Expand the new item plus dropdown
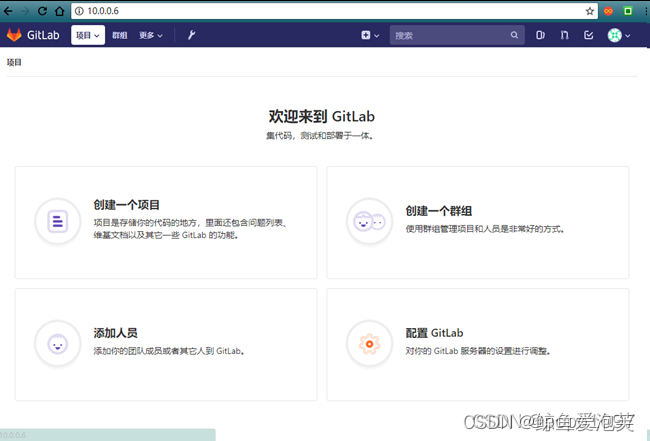Screen dimensions: 650x441 pos(370,35)
